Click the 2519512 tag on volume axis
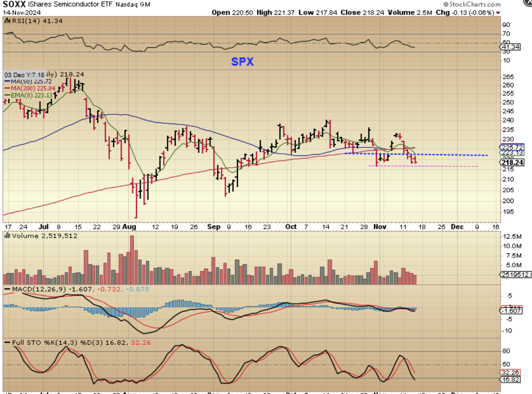 tap(515, 275)
